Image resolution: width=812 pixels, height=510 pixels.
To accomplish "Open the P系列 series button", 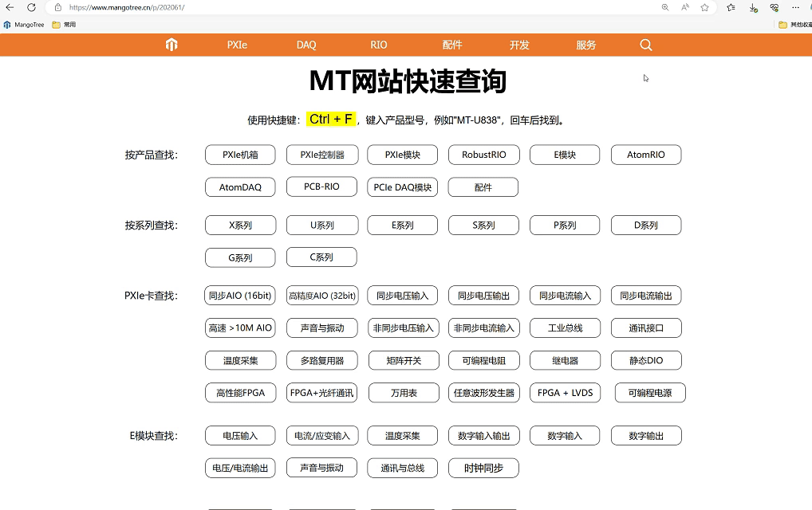I will [565, 225].
